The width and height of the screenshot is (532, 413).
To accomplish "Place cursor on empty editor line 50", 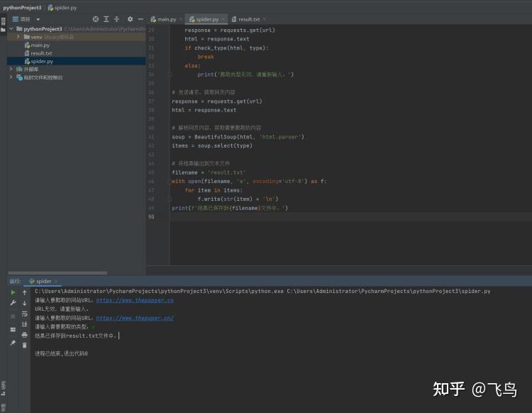I will tap(351, 217).
